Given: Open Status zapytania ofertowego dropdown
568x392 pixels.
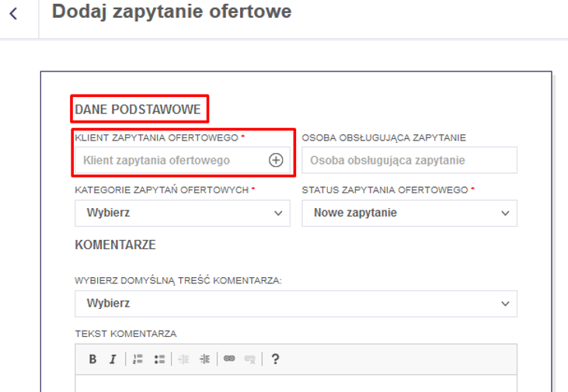Looking at the screenshot, I should 409,213.
